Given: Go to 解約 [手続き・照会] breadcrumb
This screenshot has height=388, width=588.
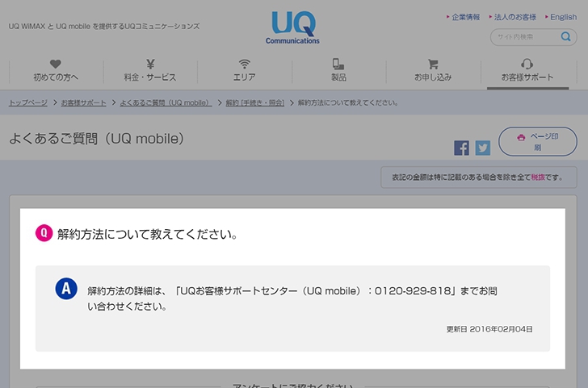Looking at the screenshot, I should click(255, 102).
